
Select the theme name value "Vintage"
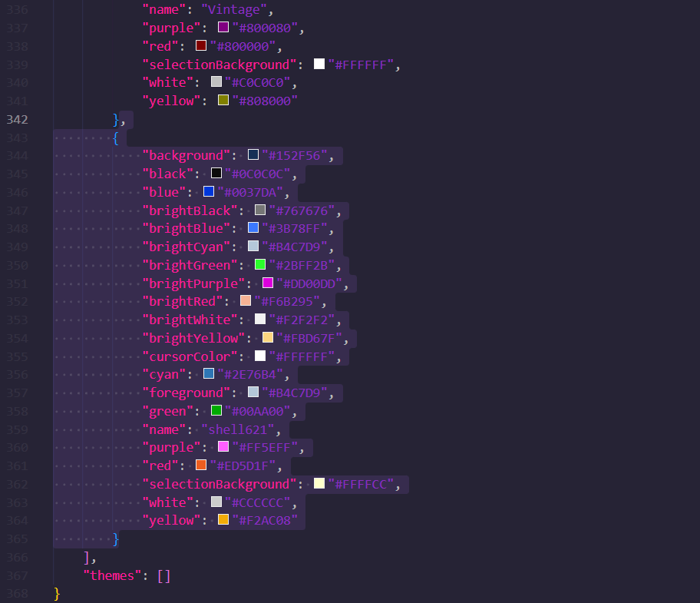[x=233, y=9]
